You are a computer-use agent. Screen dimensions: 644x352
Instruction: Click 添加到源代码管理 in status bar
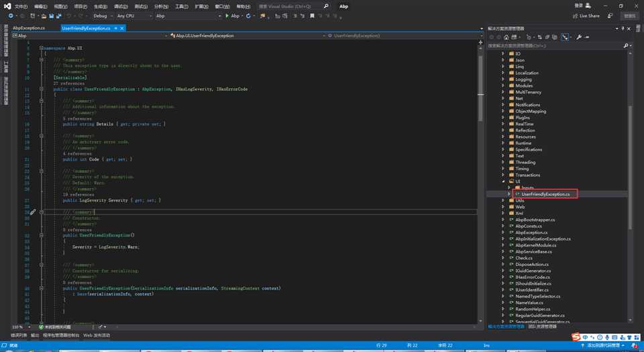[x=603, y=345]
